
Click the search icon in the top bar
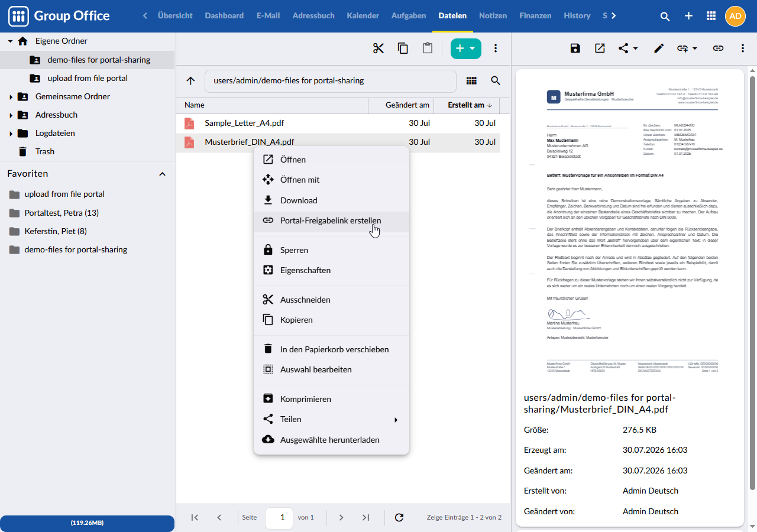665,16
